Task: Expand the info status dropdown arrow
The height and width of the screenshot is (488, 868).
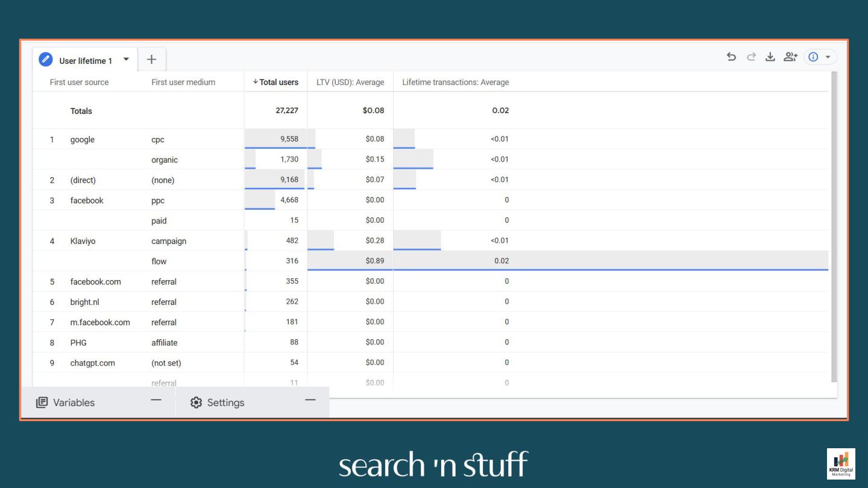Action: point(828,57)
